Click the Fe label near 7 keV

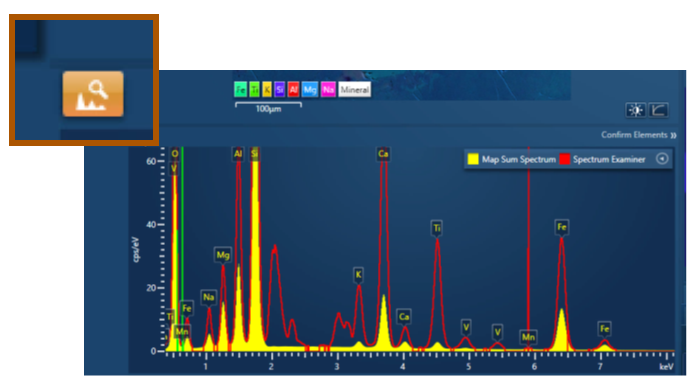pos(605,328)
